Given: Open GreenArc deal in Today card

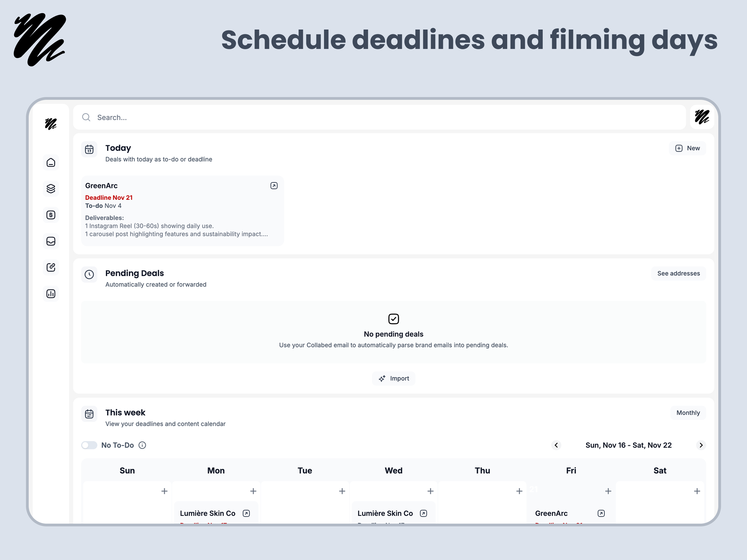Looking at the screenshot, I should coord(274,186).
